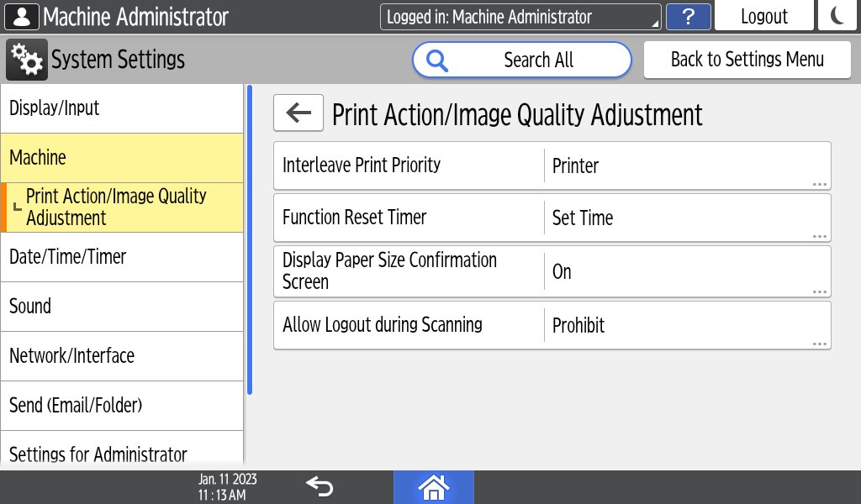
Task: Click the user profile icon
Action: click(21, 17)
